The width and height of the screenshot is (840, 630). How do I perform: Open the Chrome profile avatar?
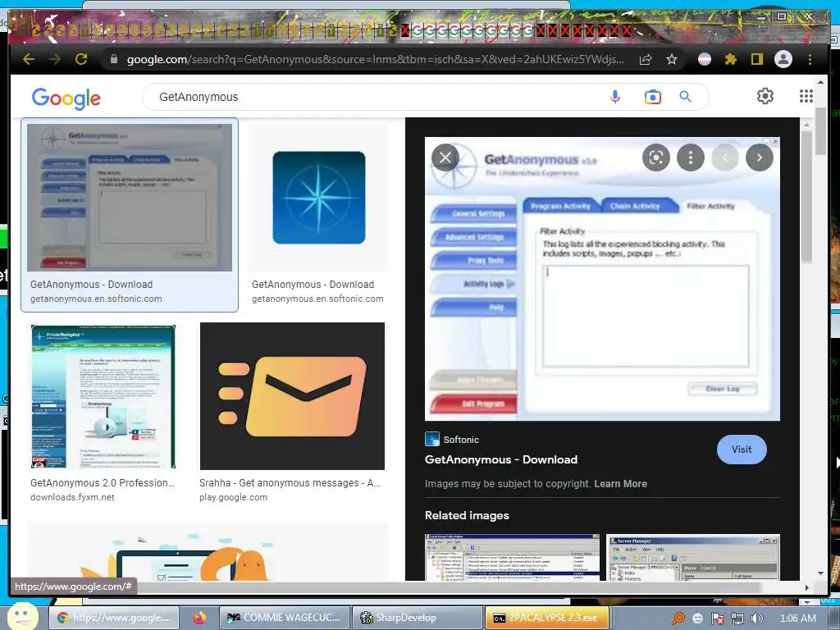coord(783,59)
